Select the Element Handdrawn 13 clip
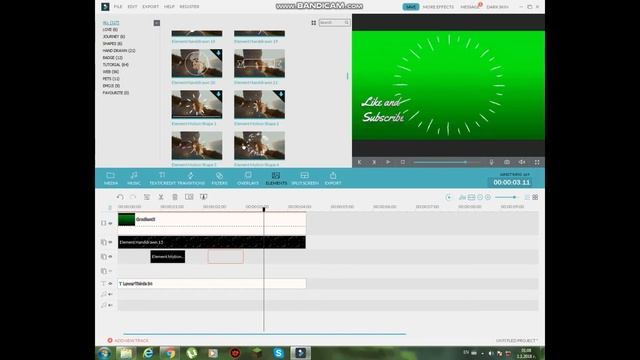Viewport: 640px width, 360px height. point(212,242)
